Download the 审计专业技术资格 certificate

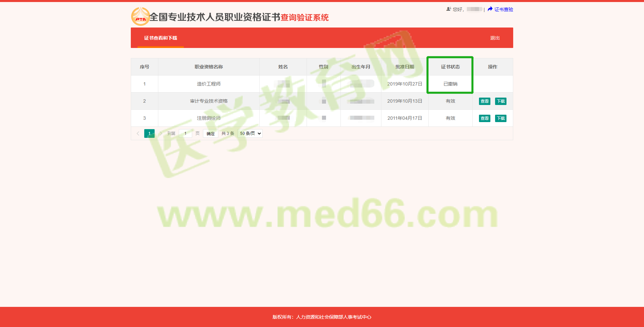coord(500,101)
